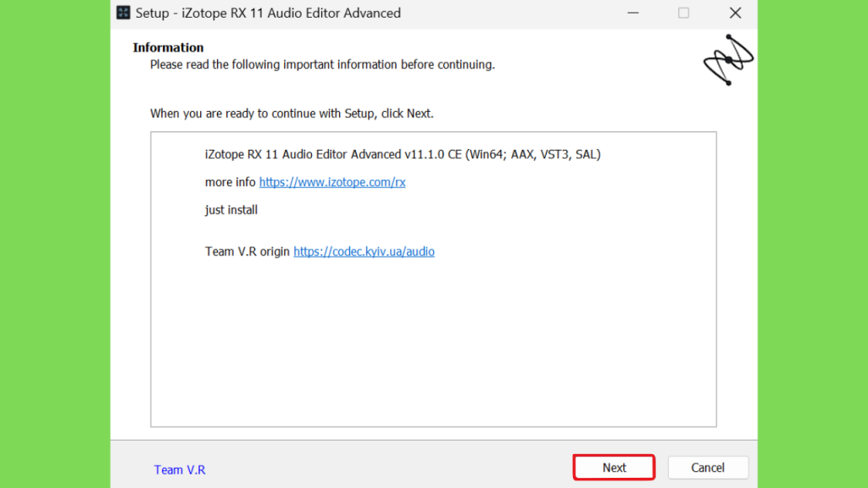This screenshot has width=868, height=488.
Task: Click the window title 'Setup - iZotope RX 11'
Action: pos(268,13)
